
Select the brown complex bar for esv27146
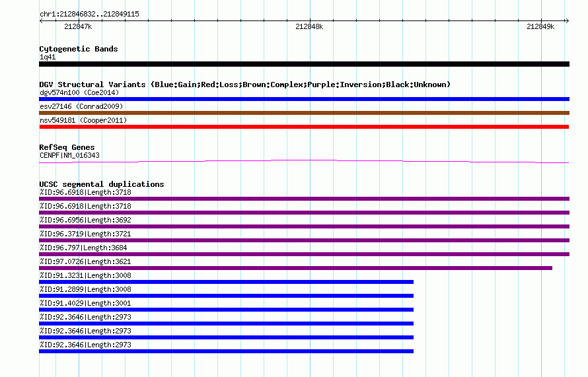[304, 113]
